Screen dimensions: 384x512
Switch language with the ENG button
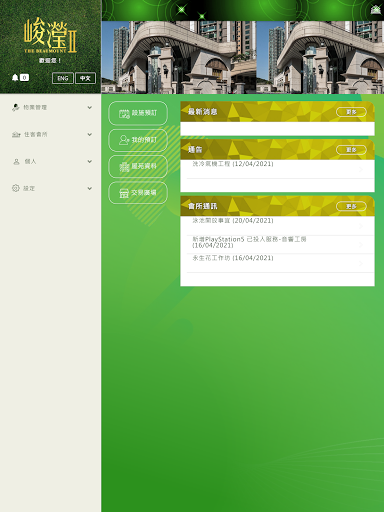tap(63, 78)
